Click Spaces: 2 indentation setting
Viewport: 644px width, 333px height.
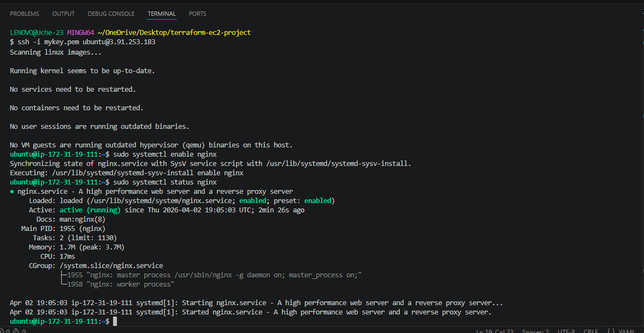point(535,331)
